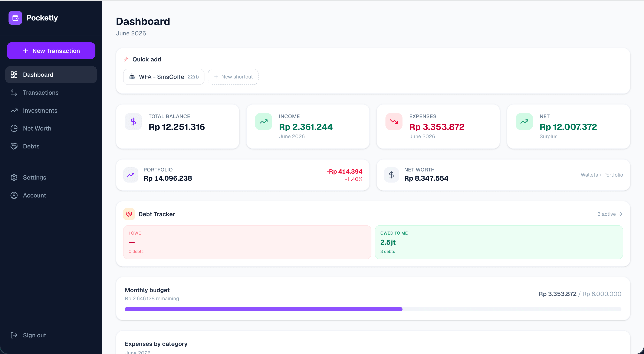Click the Expenses downward trend icon
This screenshot has width=644, height=354.
click(x=394, y=122)
